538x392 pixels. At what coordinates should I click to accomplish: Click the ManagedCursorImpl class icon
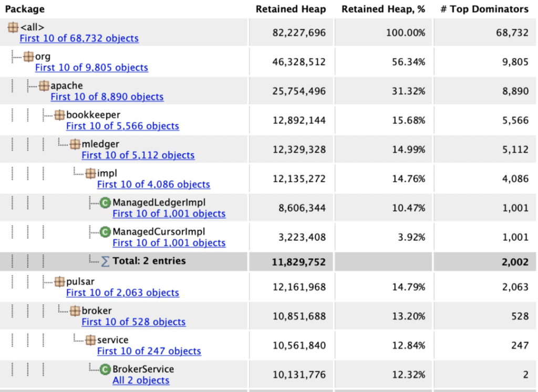pyautogui.click(x=105, y=231)
